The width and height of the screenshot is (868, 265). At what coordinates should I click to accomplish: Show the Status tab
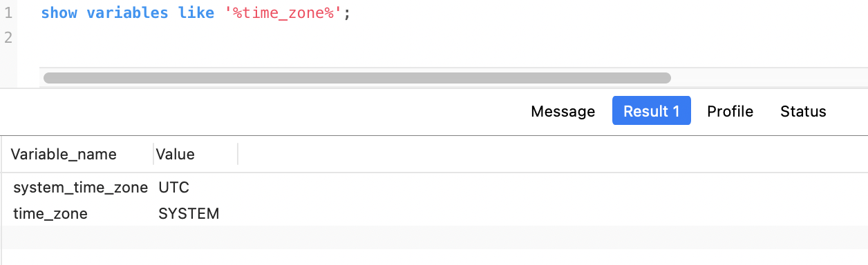point(803,111)
